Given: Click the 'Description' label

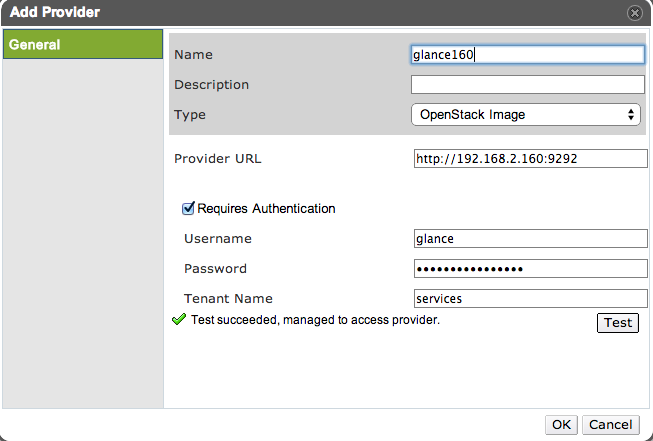Looking at the screenshot, I should pyautogui.click(x=212, y=85).
